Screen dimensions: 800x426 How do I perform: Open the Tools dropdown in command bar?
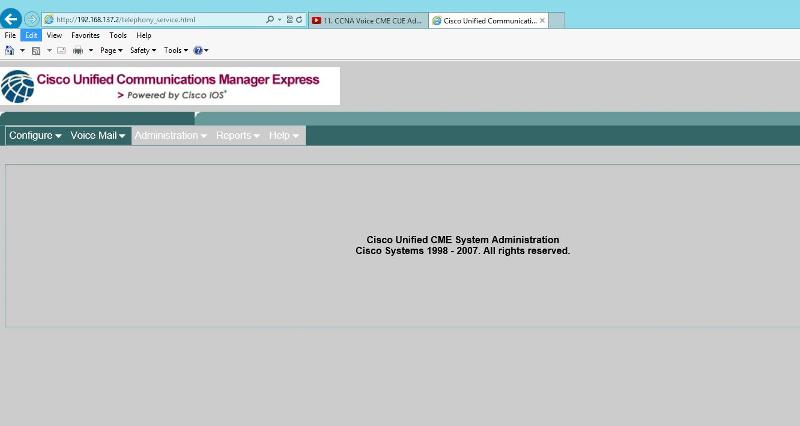point(176,50)
